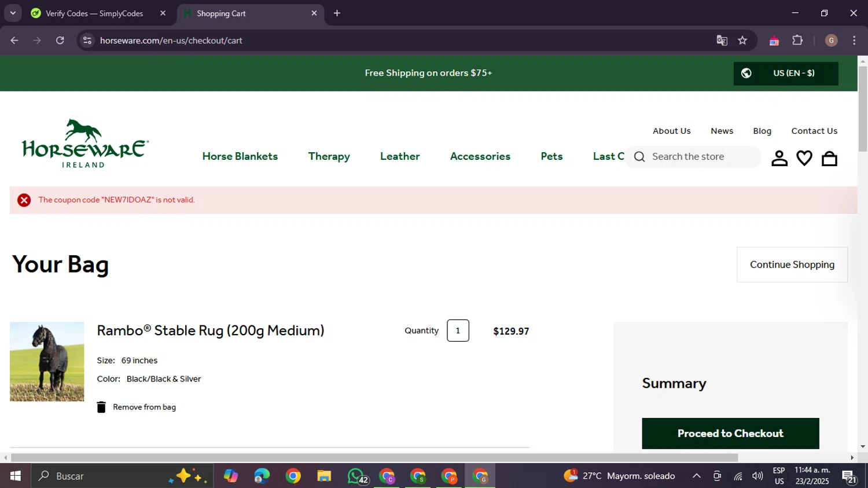Reload the page
868x488 pixels.
(60, 41)
